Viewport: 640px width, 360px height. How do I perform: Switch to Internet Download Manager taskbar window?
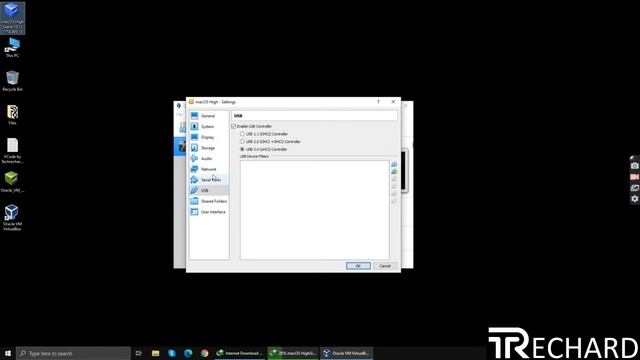coord(240,353)
